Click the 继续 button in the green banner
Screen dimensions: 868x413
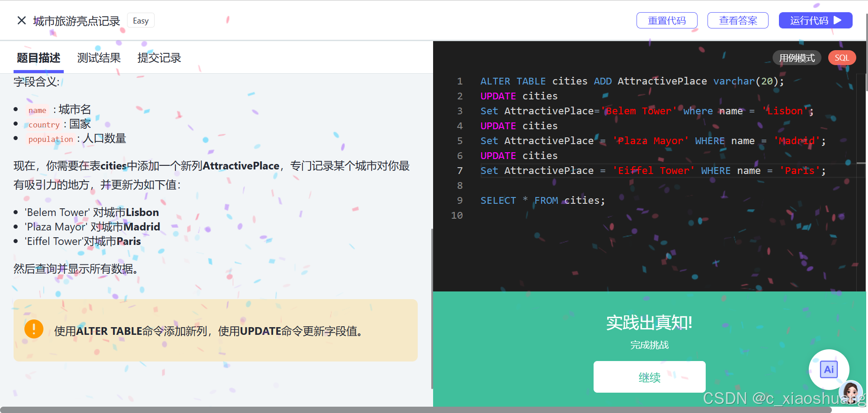(649, 377)
